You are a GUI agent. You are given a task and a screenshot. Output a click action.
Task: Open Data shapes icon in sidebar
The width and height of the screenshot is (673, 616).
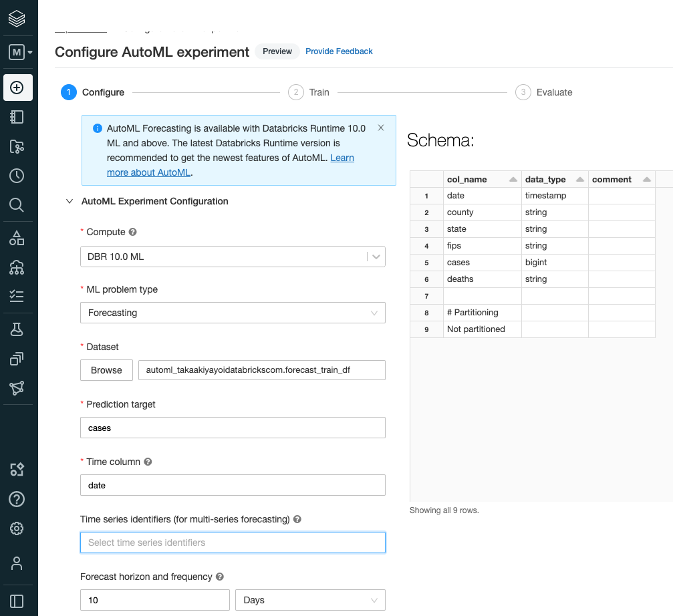click(17, 238)
